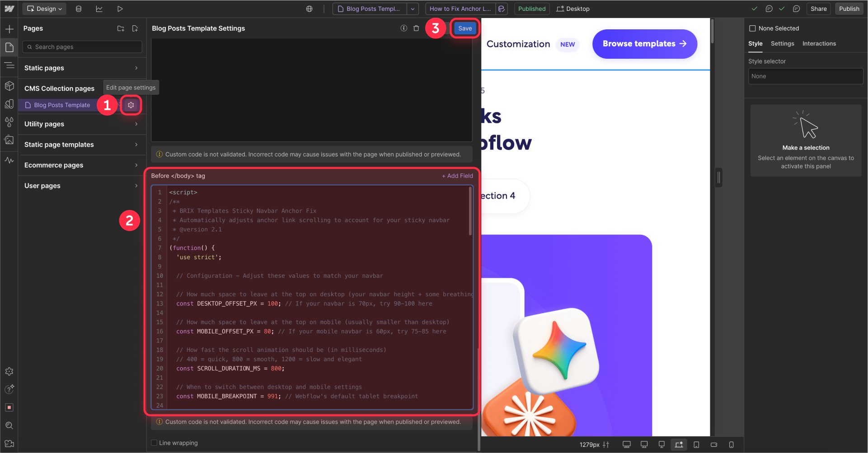Open the Desktop breakpoint dropdown in top bar
This screenshot has width=868, height=453.
pos(573,9)
